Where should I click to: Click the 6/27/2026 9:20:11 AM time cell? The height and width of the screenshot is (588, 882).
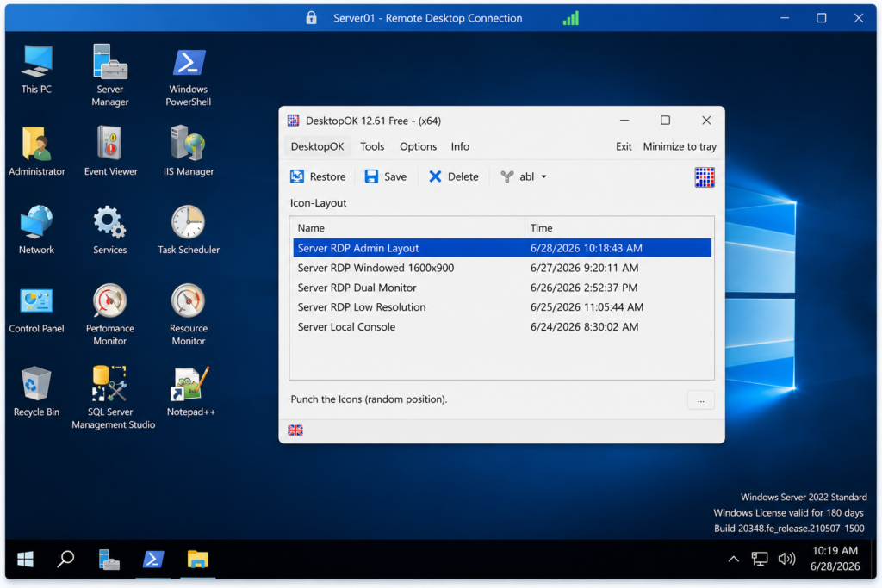[584, 268]
